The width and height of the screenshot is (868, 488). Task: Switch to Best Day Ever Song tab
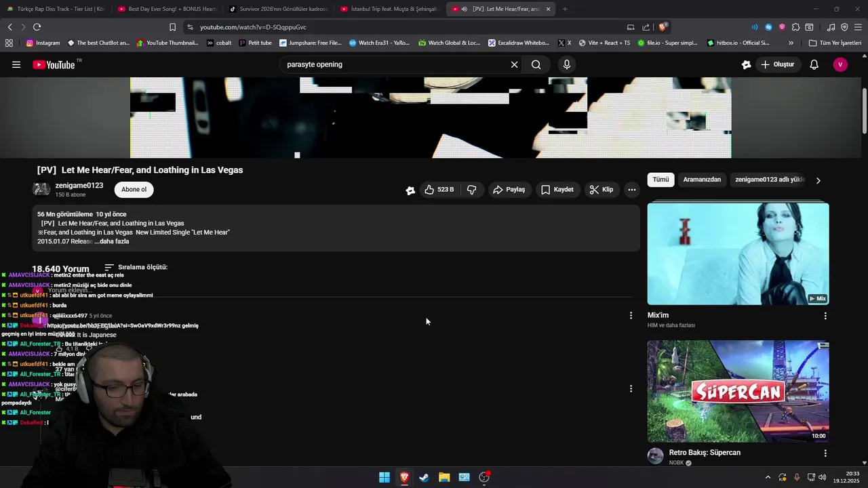167,9
